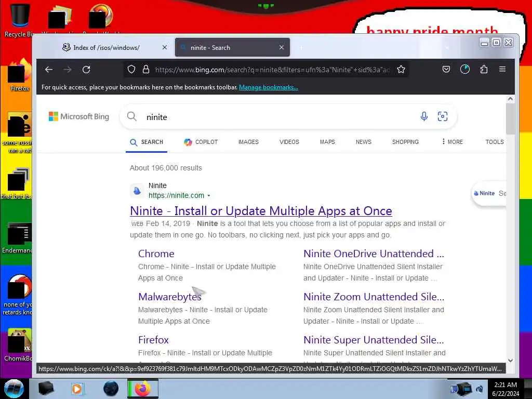Open the media player taskbar icon

77,389
